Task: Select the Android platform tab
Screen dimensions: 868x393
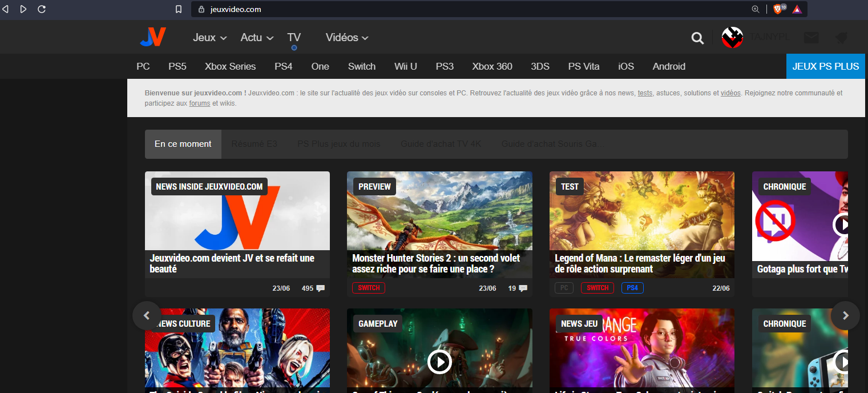Action: coord(669,66)
